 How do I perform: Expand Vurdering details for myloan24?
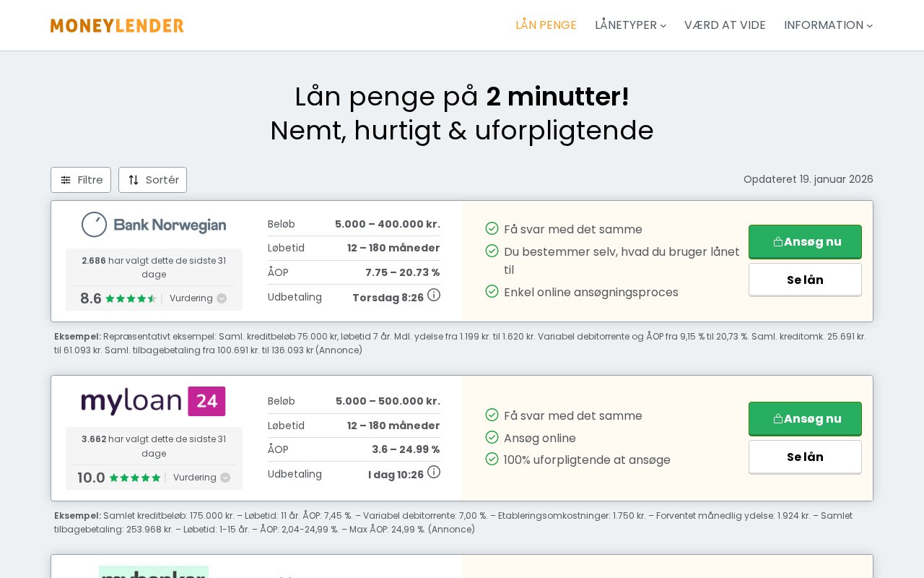coord(201,478)
